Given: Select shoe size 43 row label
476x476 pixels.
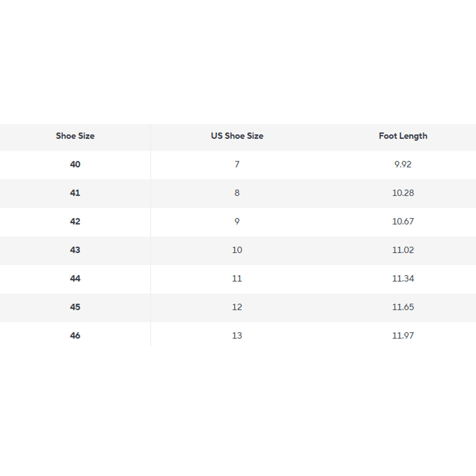Looking at the screenshot, I should click(75, 250).
